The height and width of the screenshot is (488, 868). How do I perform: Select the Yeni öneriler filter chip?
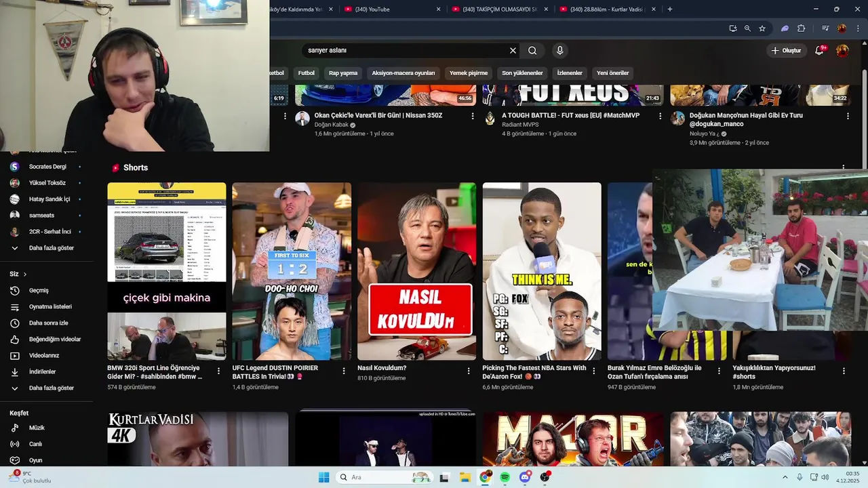pos(612,73)
